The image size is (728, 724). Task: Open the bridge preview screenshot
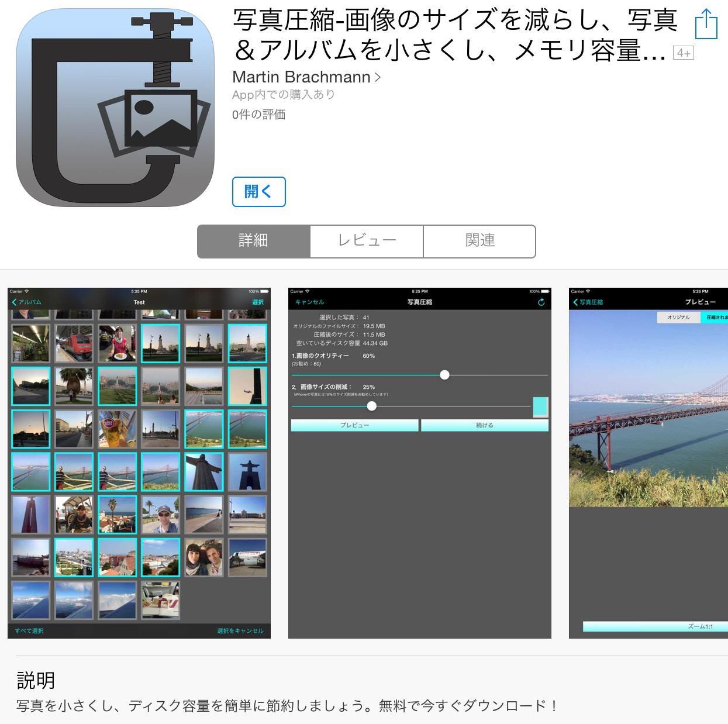pos(648,463)
